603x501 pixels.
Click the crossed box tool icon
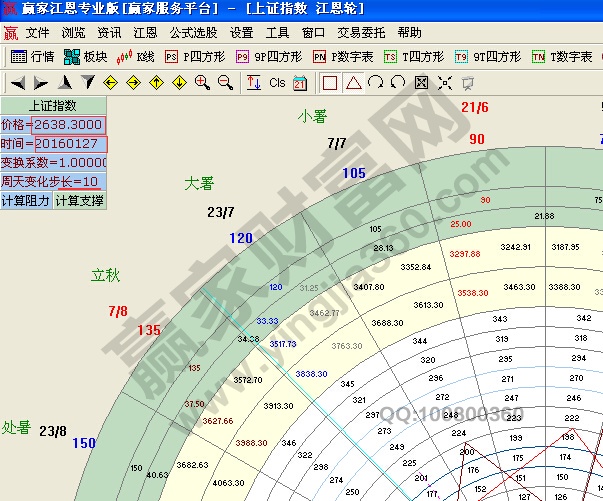coord(421,82)
